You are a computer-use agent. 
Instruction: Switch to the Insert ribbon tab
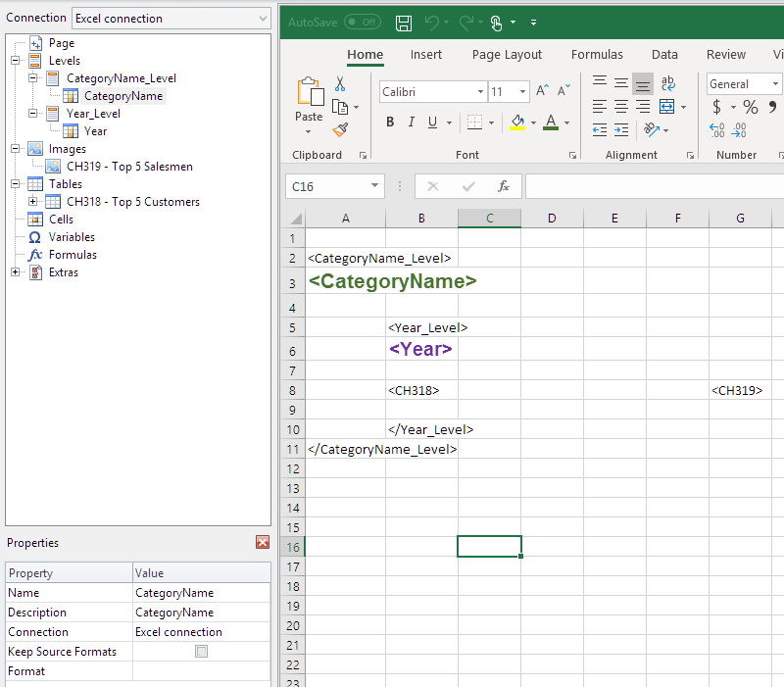click(426, 55)
